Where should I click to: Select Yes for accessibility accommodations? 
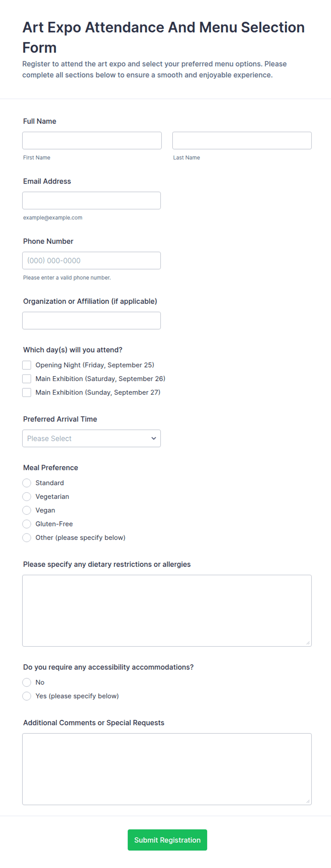(x=27, y=696)
